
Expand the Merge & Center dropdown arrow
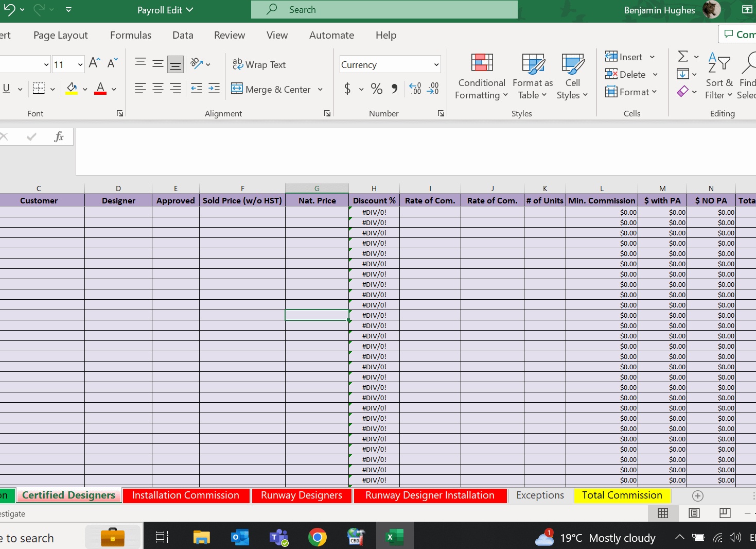320,89
